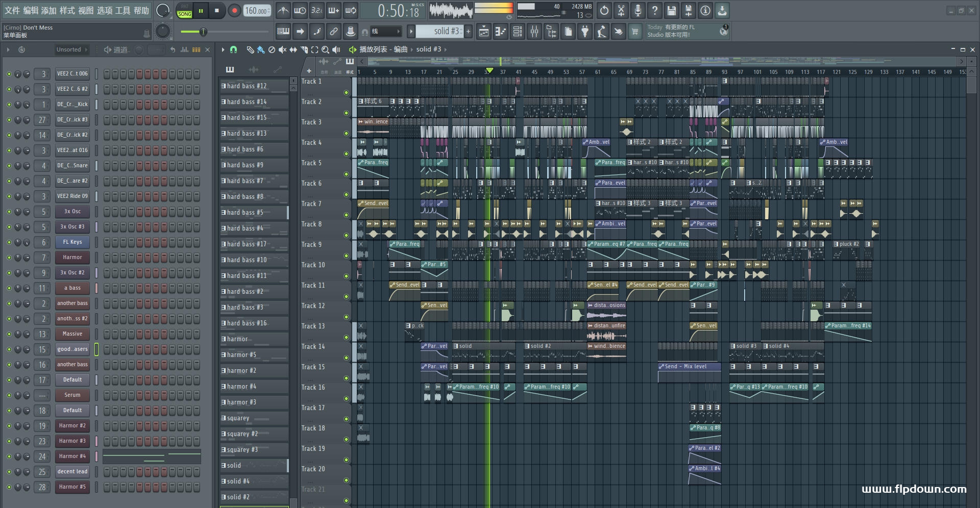Open the plugin picker plug icon
The image size is (980, 508).
[x=585, y=32]
